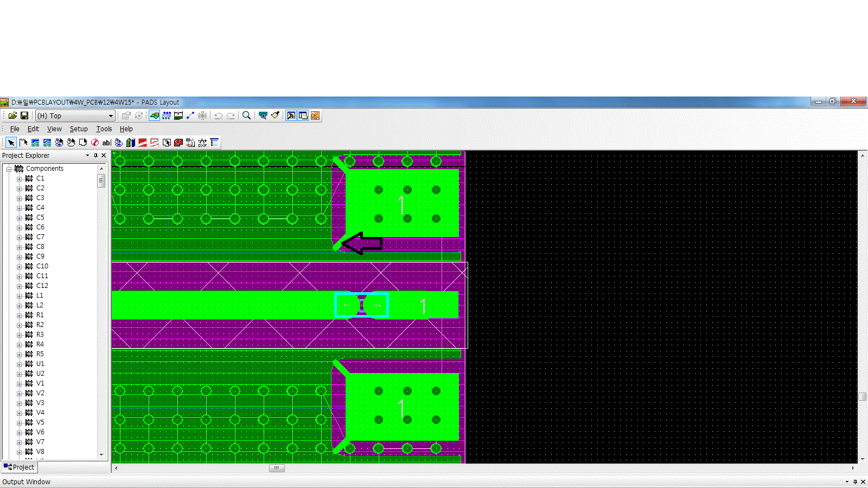Open the '(H) Top' layer dropdown
Image resolution: width=868 pixels, height=488 pixels.
click(x=111, y=115)
